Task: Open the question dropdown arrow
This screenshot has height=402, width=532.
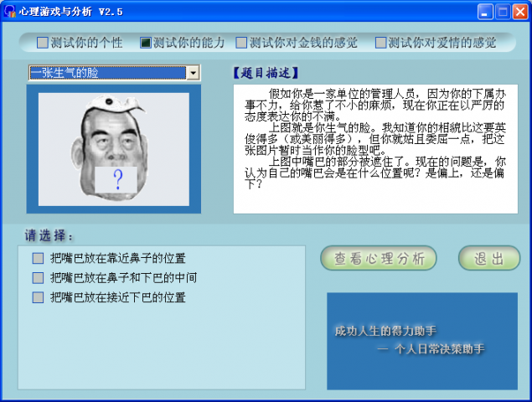Action: [194, 73]
